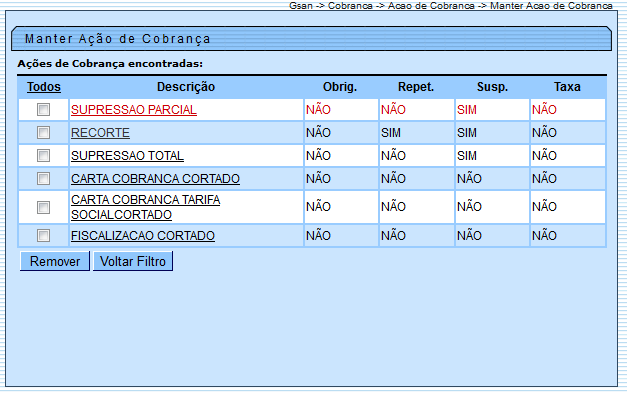
Task: Click the 'Ações de Cobrança encontradas:' label
Action: coord(110,64)
